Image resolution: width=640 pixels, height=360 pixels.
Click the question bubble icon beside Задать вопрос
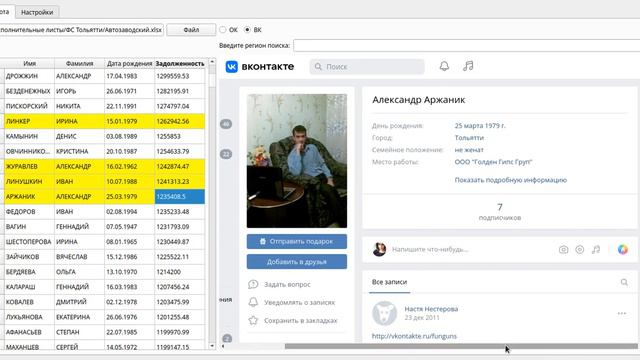pos(253,284)
